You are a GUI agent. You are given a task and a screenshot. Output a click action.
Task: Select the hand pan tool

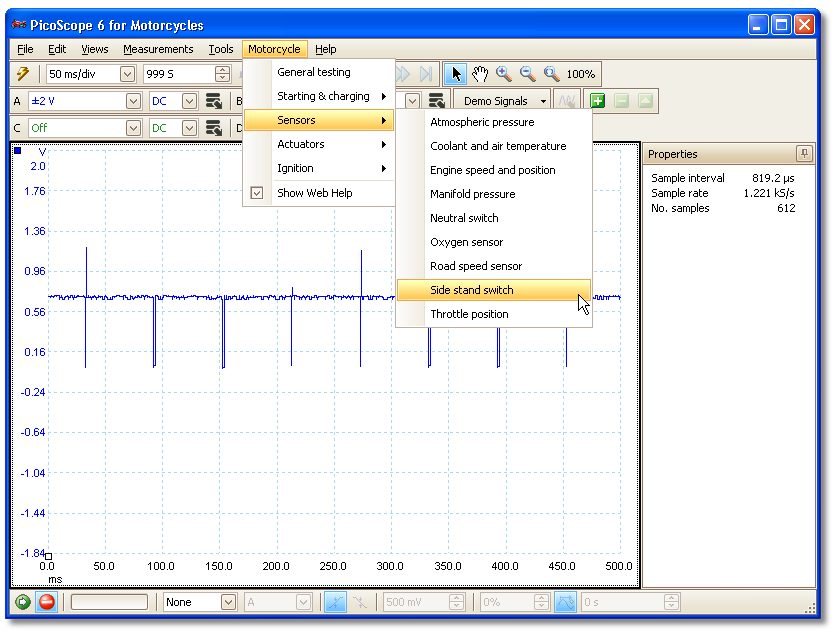(480, 74)
